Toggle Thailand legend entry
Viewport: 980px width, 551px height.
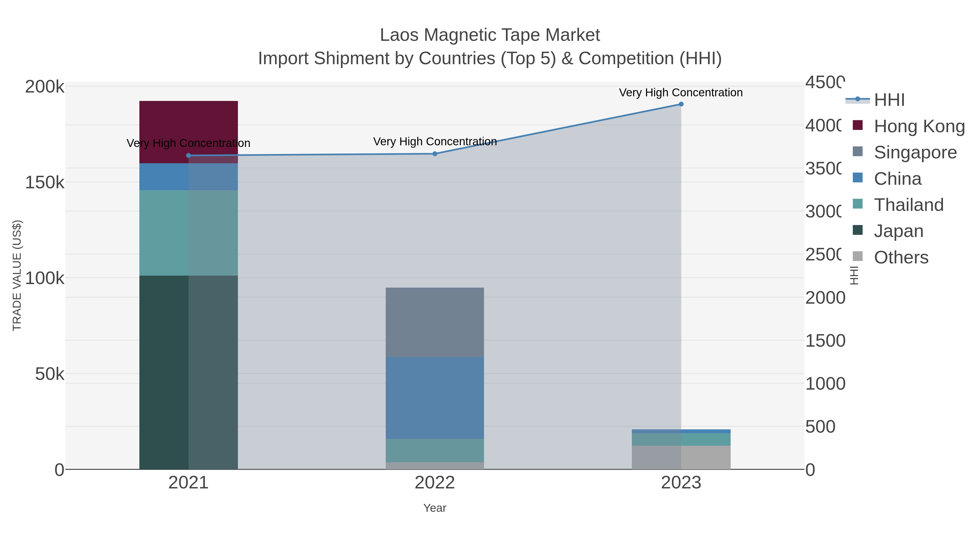click(x=898, y=205)
